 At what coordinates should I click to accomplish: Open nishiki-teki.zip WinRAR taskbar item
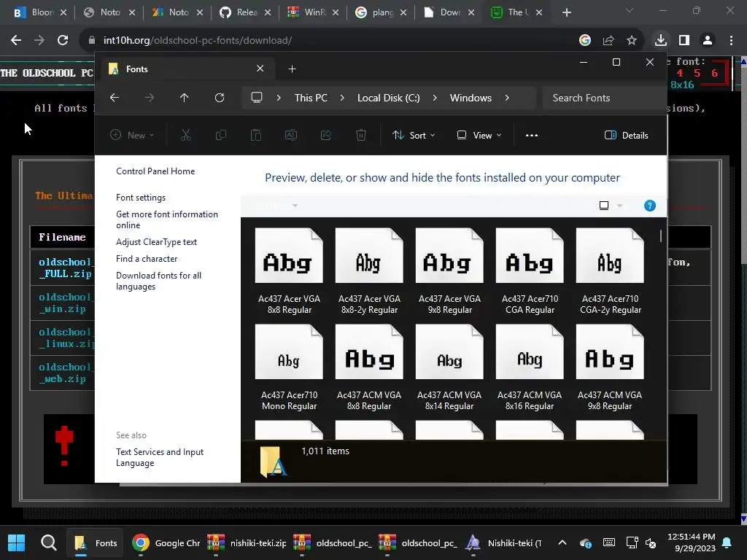pos(247,542)
